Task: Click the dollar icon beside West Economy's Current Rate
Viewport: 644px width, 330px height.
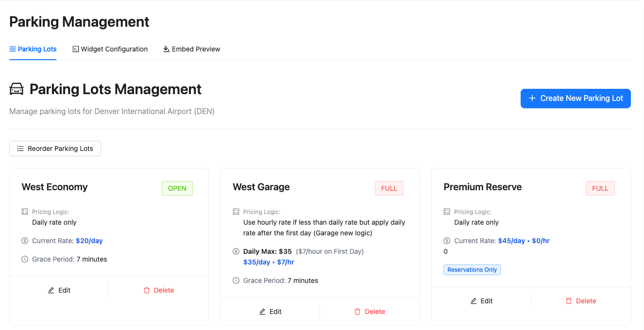Action: pyautogui.click(x=24, y=240)
